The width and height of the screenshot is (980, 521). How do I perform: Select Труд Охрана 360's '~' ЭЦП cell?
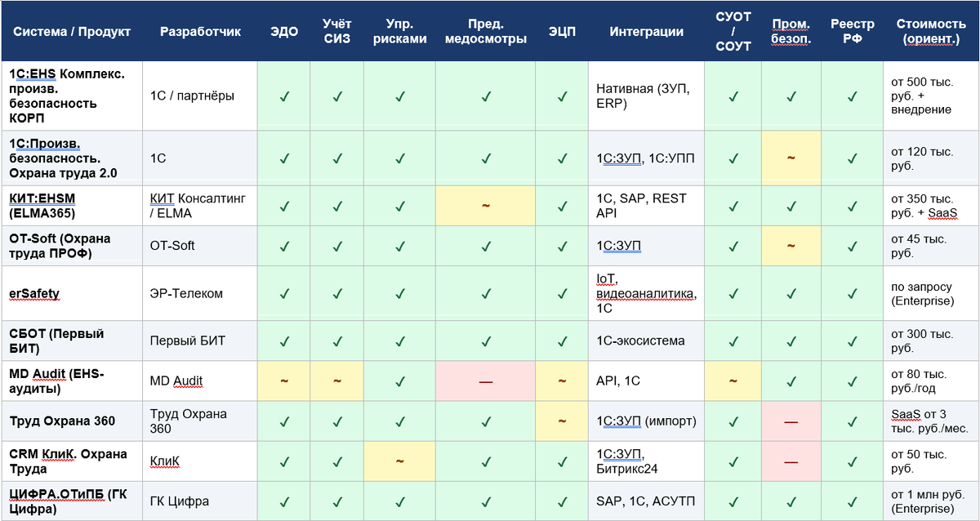tap(562, 421)
